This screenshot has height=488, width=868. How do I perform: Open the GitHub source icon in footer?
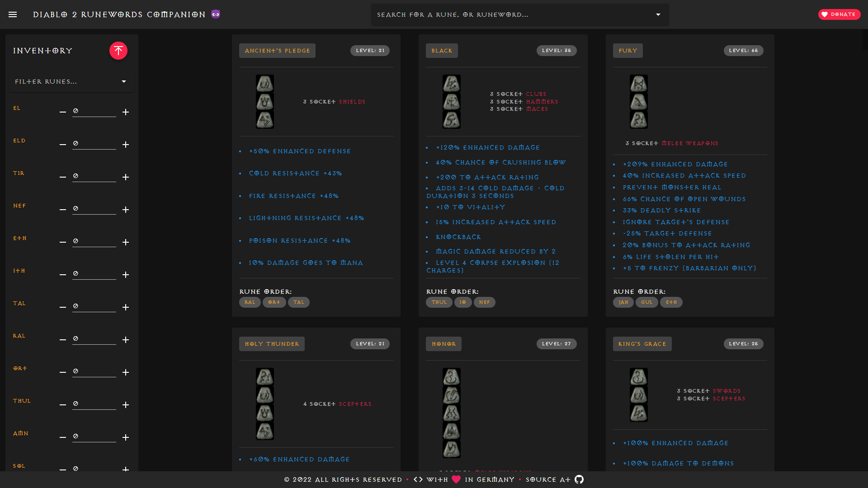[579, 479]
